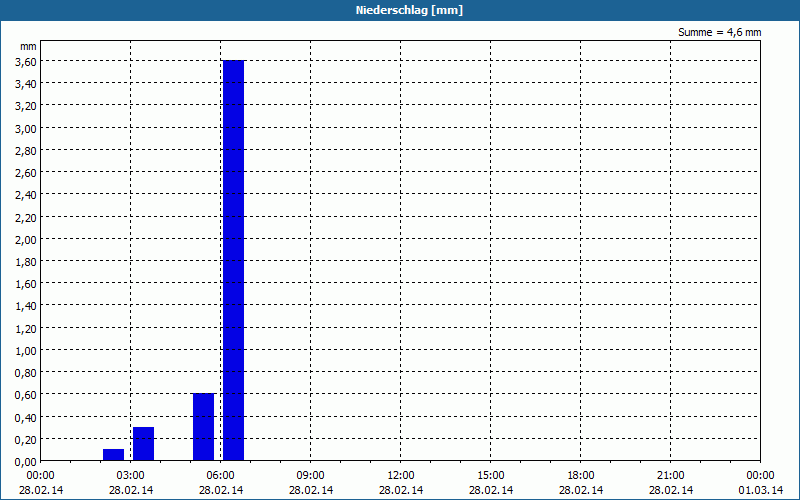Select date 28.02.14 under the 09:00 label
Image resolution: width=800 pixels, height=500 pixels.
[x=311, y=490]
